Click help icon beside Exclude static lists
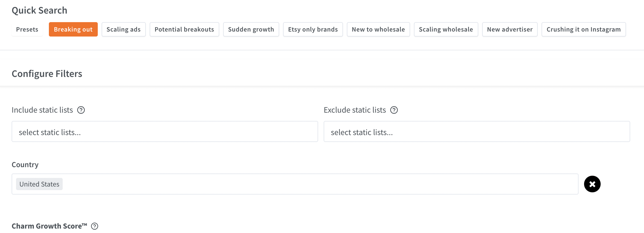644x233 pixels. click(x=394, y=110)
